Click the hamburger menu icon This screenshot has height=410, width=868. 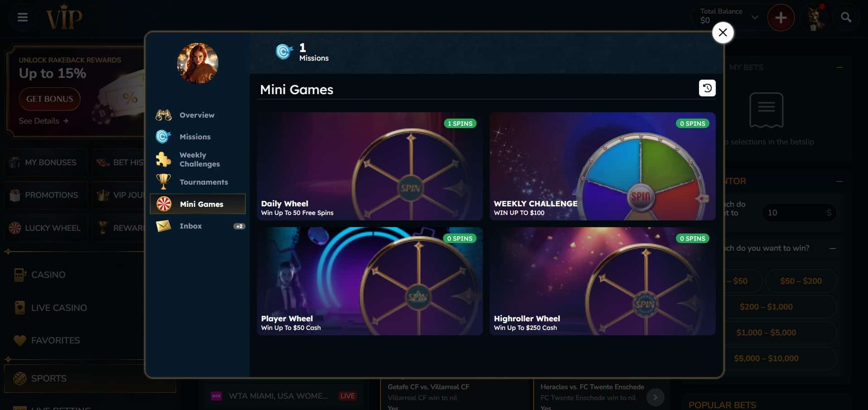tap(23, 17)
